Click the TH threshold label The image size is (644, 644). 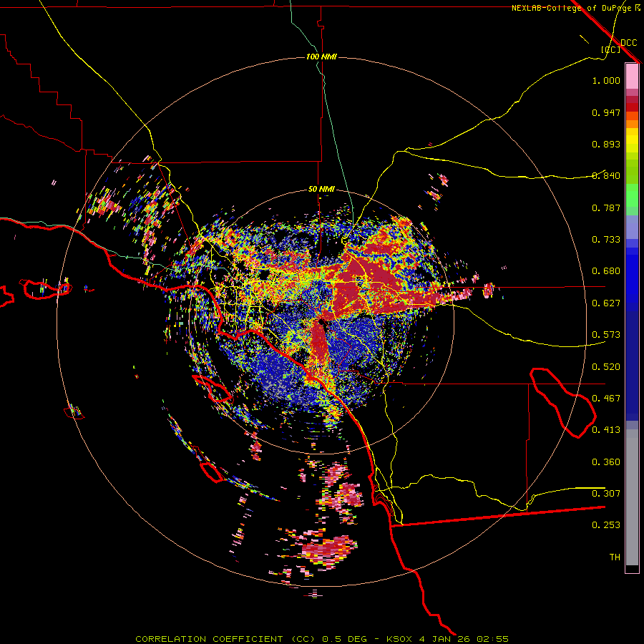[615, 557]
